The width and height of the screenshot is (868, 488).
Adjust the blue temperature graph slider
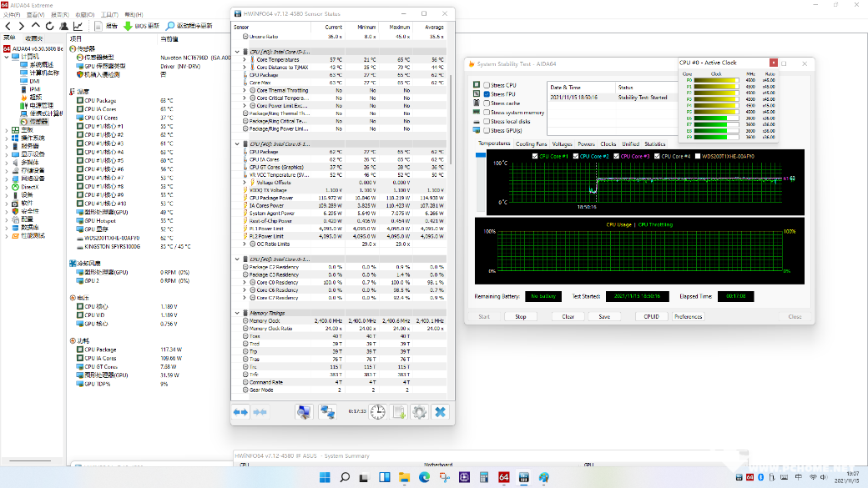coord(480,155)
